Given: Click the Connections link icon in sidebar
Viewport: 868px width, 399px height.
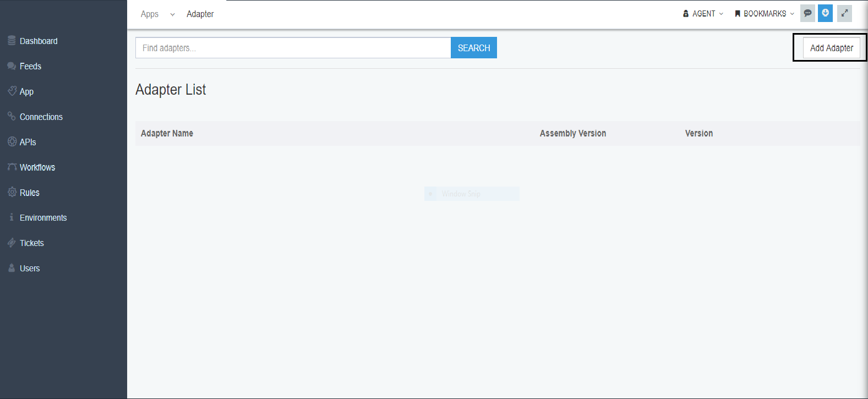Looking at the screenshot, I should [x=12, y=116].
